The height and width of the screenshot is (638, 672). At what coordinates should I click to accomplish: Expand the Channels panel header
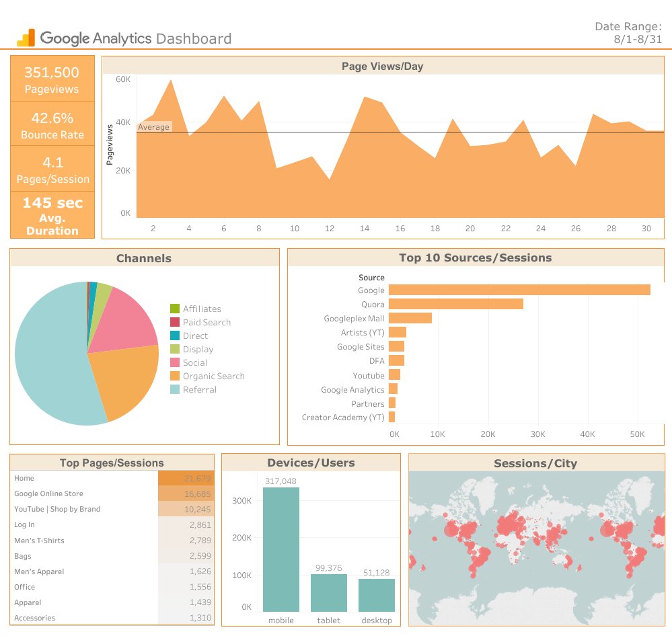(x=144, y=258)
